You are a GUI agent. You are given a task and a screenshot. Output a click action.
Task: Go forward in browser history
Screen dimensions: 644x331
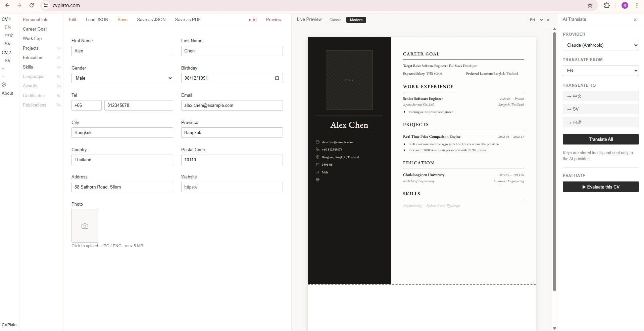click(x=19, y=5)
